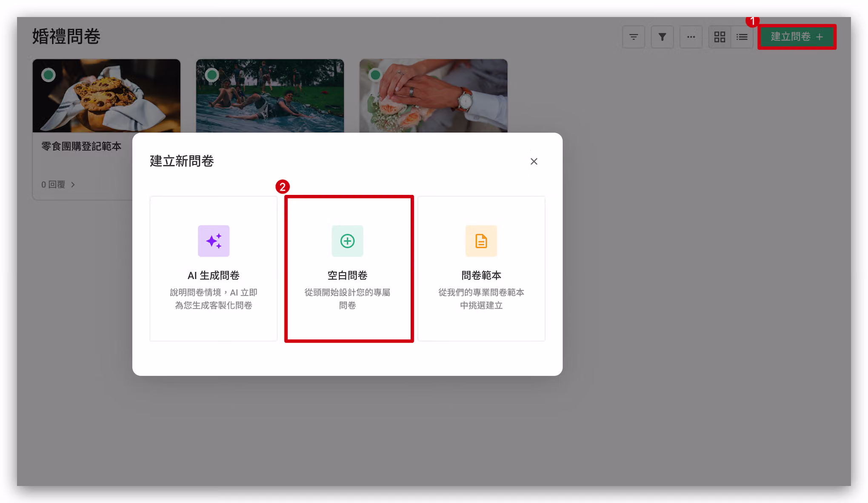Click the green plus circle icon
This screenshot has width=868, height=503.
point(348,241)
